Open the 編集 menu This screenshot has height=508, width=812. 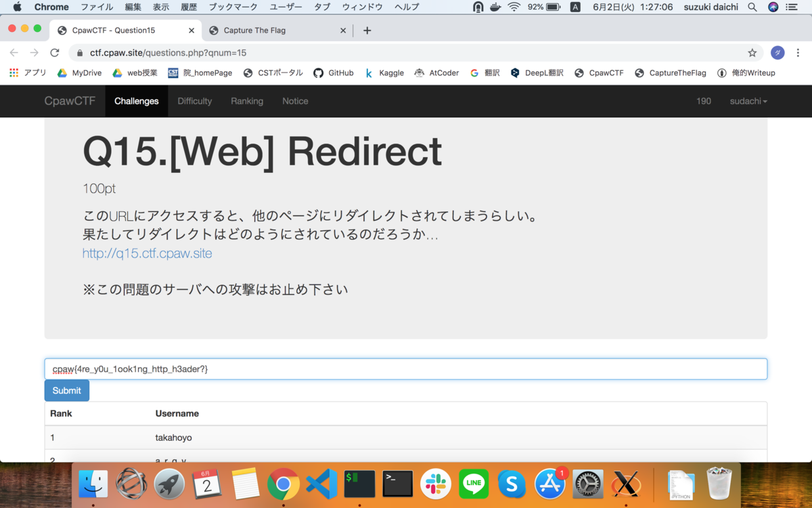click(133, 7)
